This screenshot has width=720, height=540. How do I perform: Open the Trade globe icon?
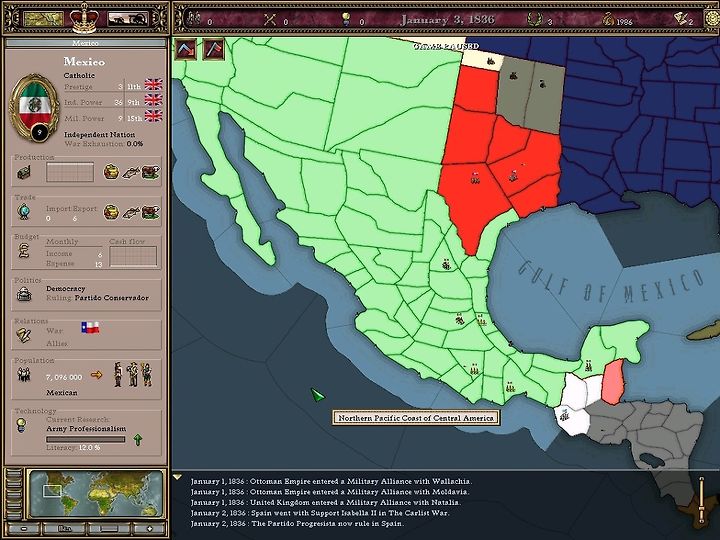[x=23, y=212]
